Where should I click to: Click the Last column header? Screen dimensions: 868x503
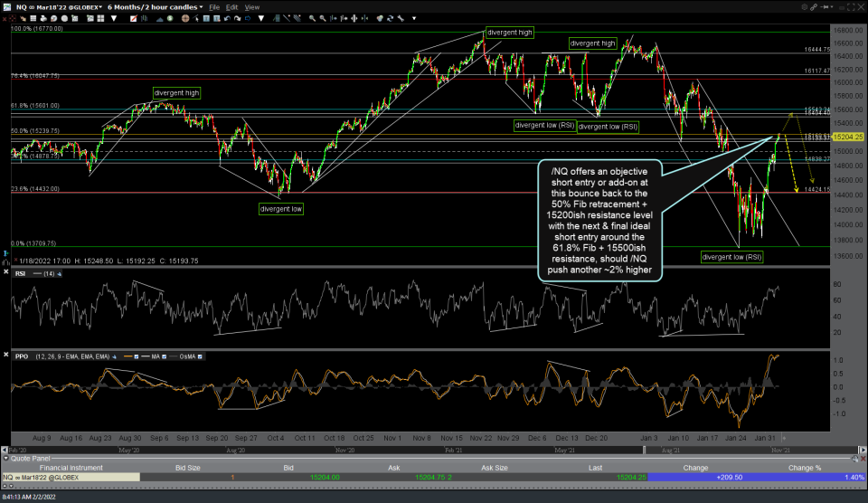595,468
